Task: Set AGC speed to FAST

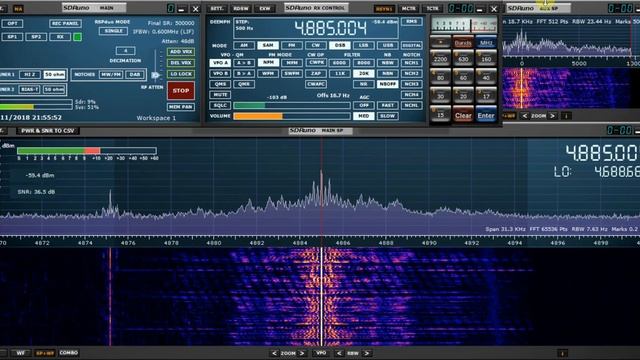Action: (x=387, y=105)
